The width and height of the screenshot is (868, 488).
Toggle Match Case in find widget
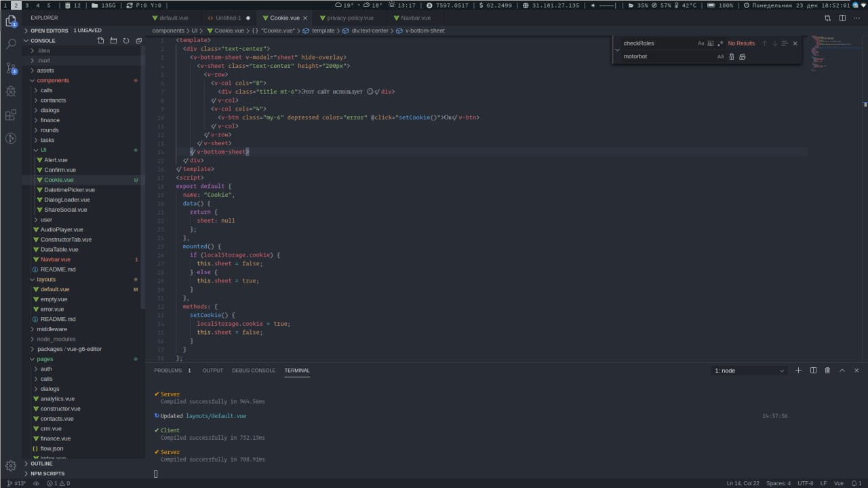701,43
